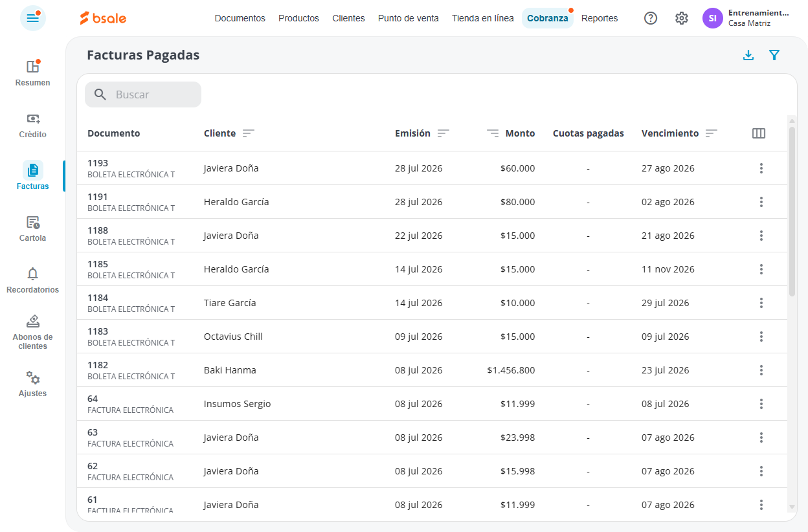Open row options for document 1185

pos(761,269)
